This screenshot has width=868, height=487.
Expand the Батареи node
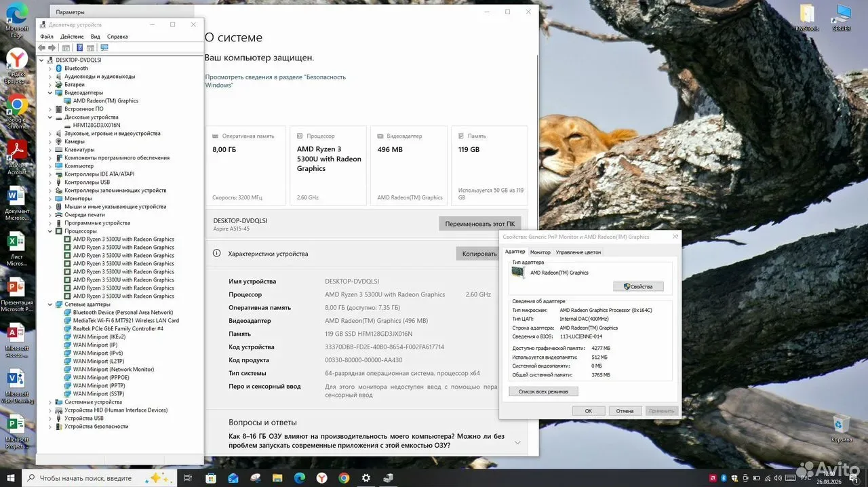[x=50, y=84]
